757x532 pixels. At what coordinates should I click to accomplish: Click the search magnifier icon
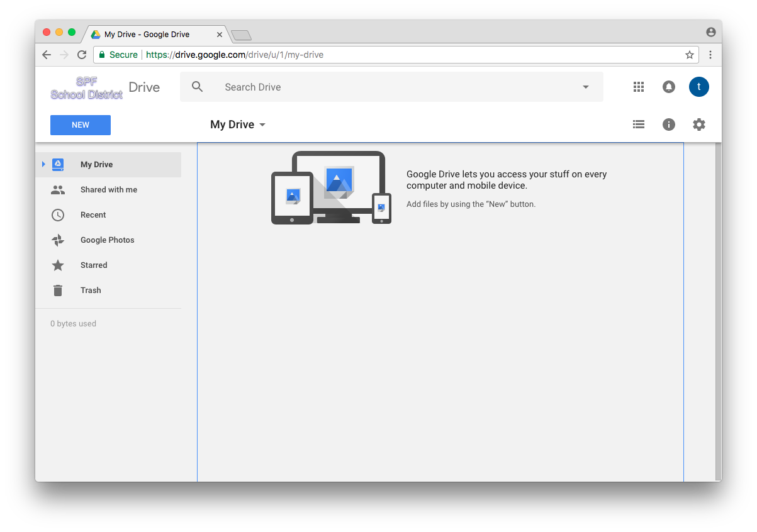[198, 87]
